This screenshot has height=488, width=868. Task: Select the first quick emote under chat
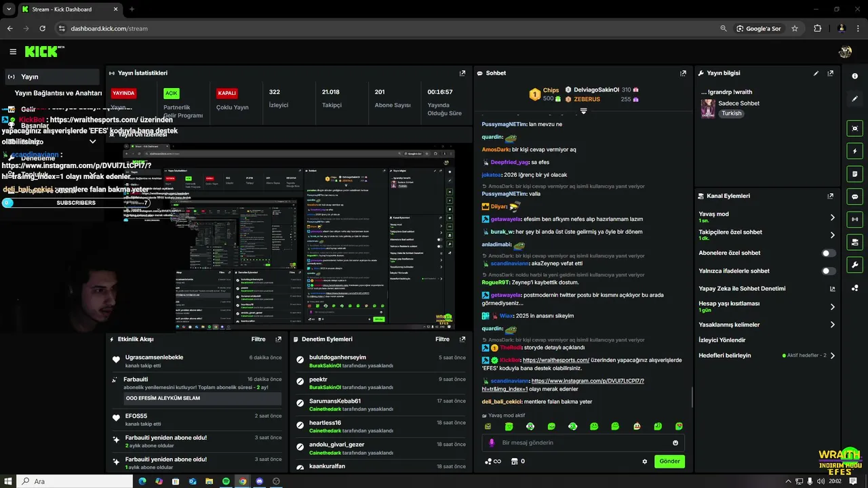(488, 426)
